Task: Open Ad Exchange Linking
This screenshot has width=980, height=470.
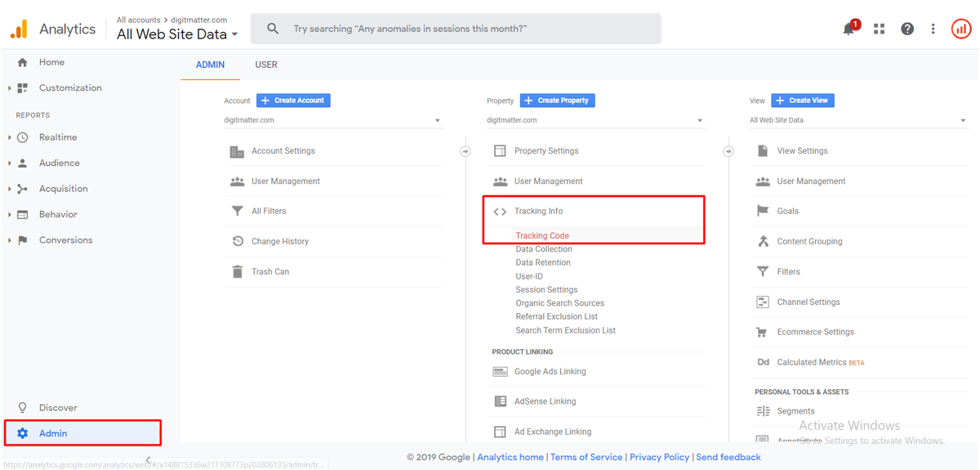Action: pos(553,432)
